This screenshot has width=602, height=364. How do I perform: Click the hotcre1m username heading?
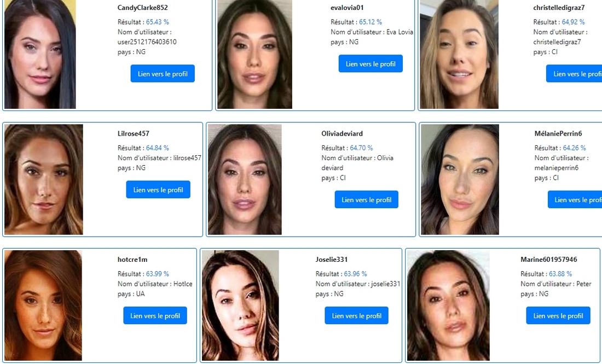pos(132,259)
